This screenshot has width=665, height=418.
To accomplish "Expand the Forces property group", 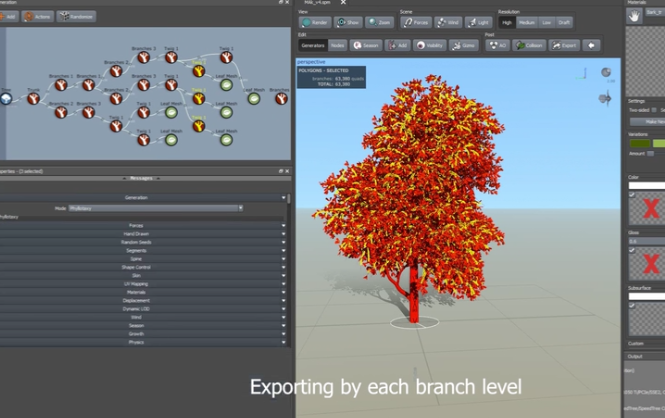I will pyautogui.click(x=142, y=226).
